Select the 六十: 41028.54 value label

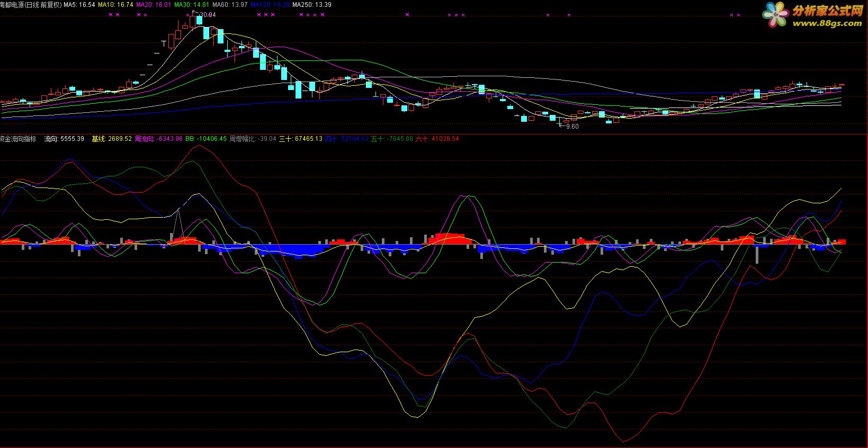tap(437, 139)
